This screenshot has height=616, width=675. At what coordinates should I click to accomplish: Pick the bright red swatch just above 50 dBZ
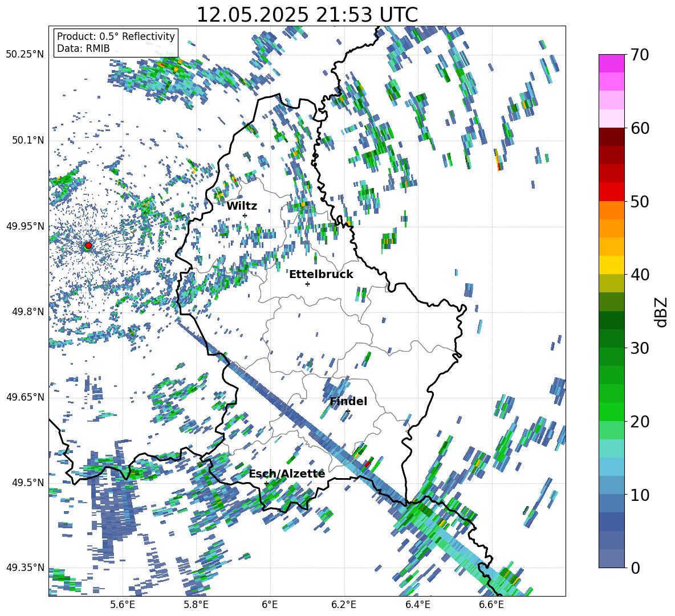(x=611, y=192)
